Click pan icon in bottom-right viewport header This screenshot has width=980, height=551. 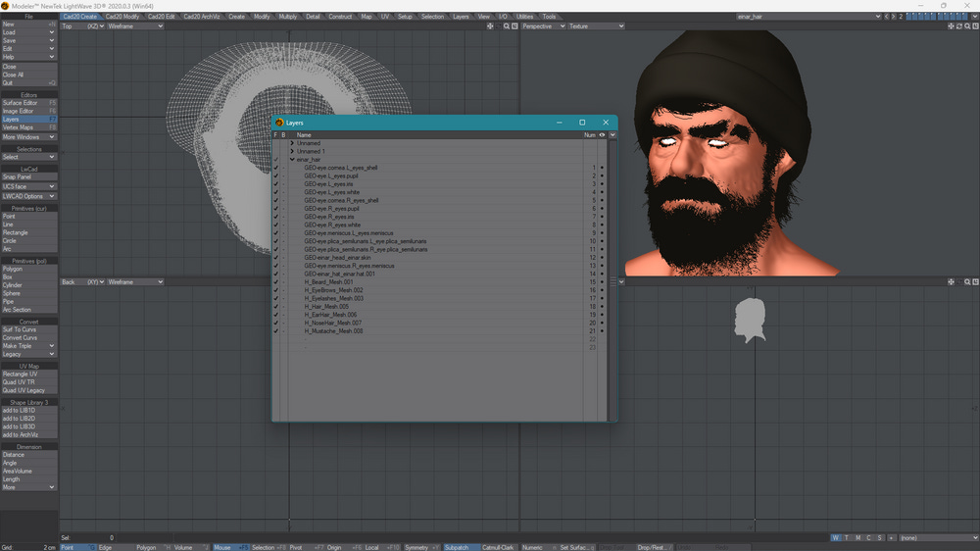tap(951, 282)
